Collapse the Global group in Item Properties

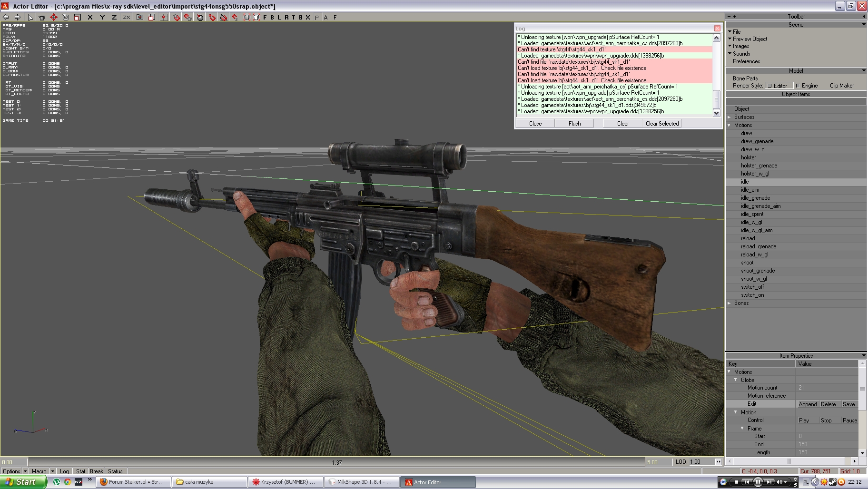[736, 380]
